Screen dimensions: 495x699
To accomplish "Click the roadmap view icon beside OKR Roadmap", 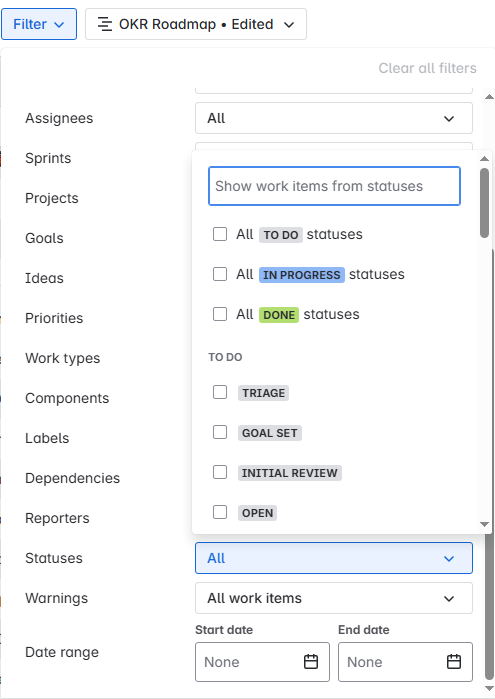I will tap(105, 24).
